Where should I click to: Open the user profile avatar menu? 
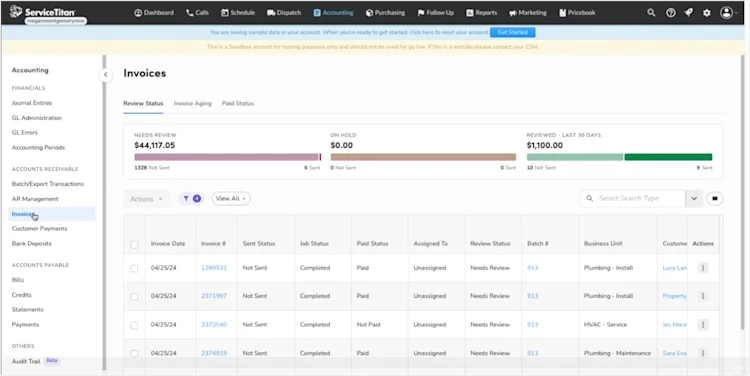[727, 13]
